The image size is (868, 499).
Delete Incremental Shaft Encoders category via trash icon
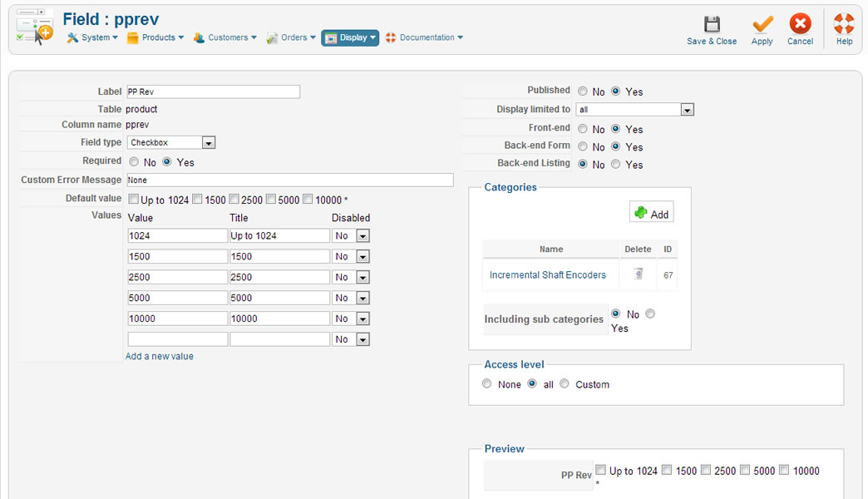(x=638, y=274)
